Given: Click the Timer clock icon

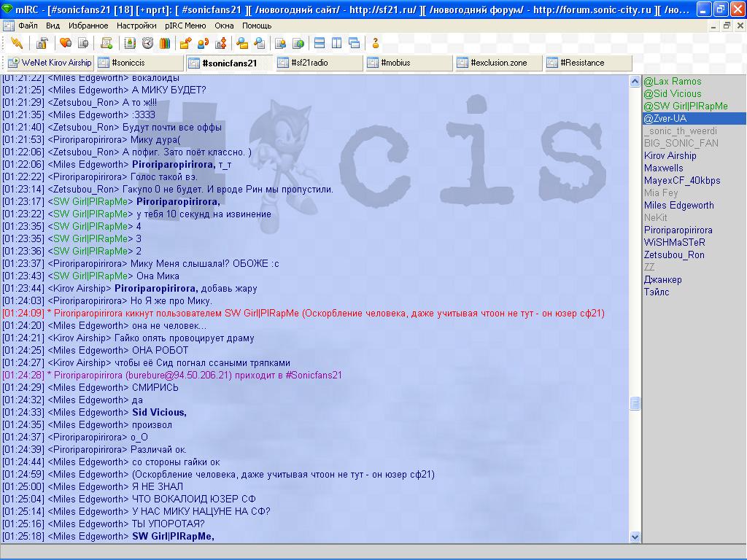Looking at the screenshot, I should coord(147,43).
